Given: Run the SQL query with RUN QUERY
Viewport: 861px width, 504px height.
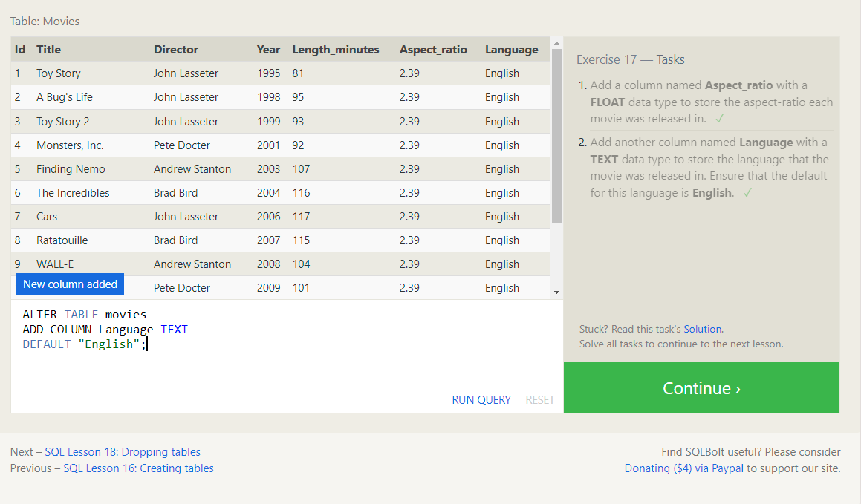Looking at the screenshot, I should pyautogui.click(x=481, y=400).
